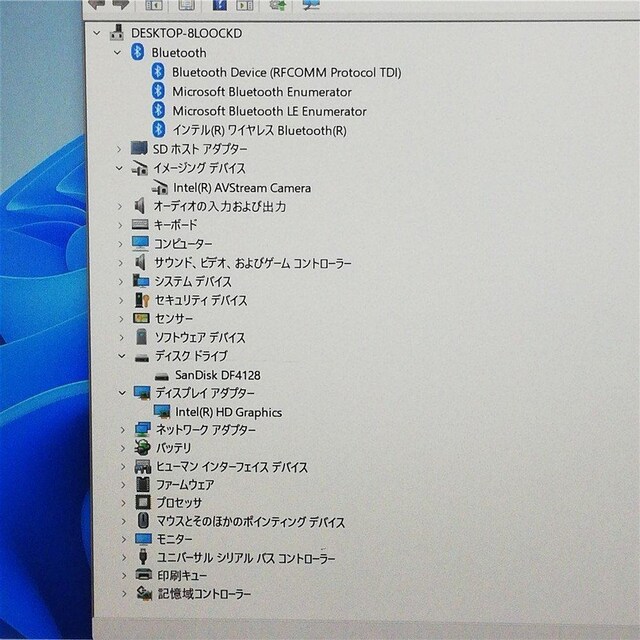Click the プロセッサ CPU icon
Screen dimensions: 640x640
[x=143, y=502]
